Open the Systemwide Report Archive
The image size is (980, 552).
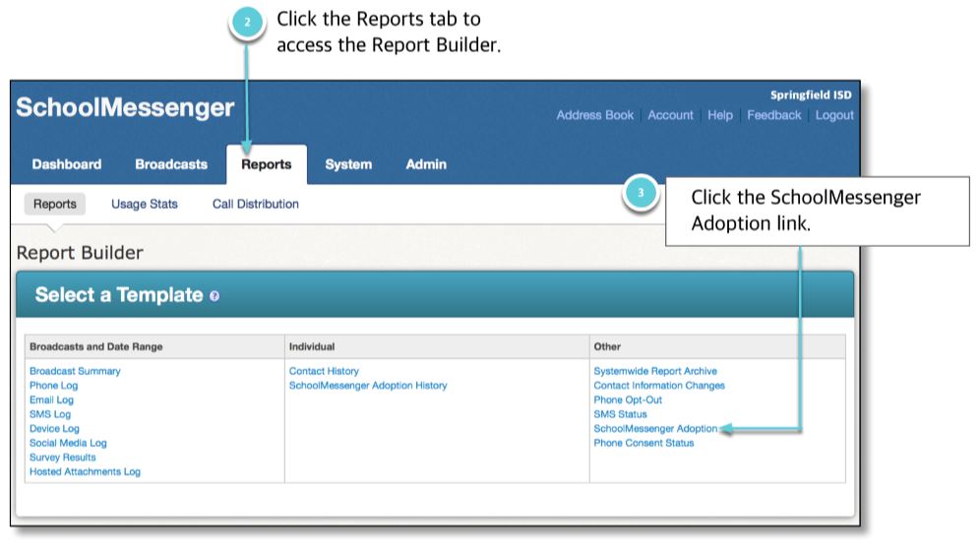point(655,371)
